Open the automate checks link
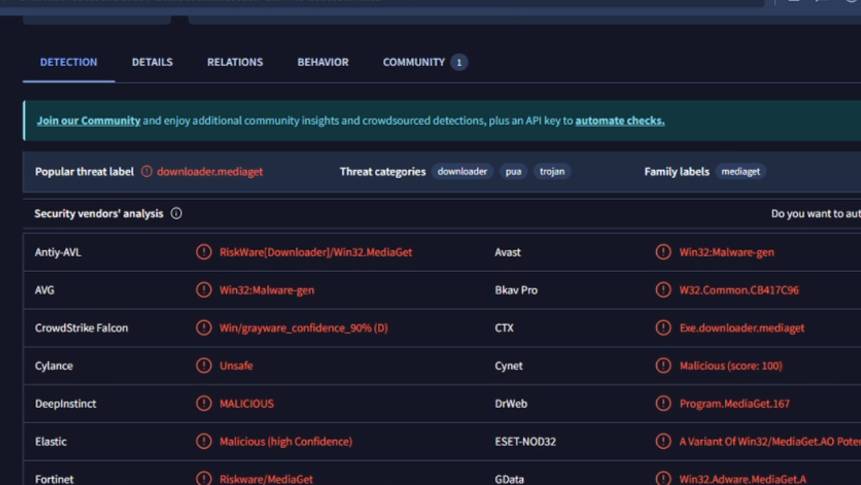Screen dimensions: 861x485 pyautogui.click(x=620, y=120)
